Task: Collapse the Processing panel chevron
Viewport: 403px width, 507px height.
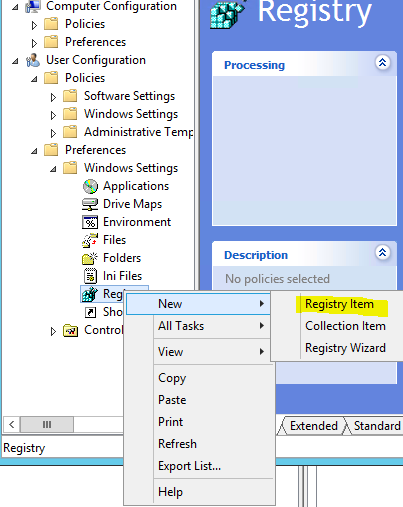Action: point(383,62)
